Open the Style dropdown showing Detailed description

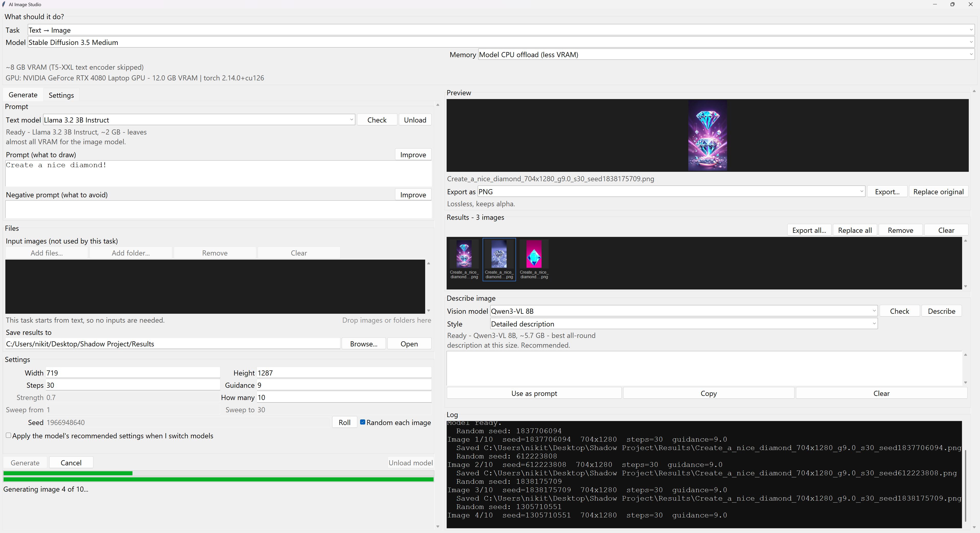coord(684,324)
